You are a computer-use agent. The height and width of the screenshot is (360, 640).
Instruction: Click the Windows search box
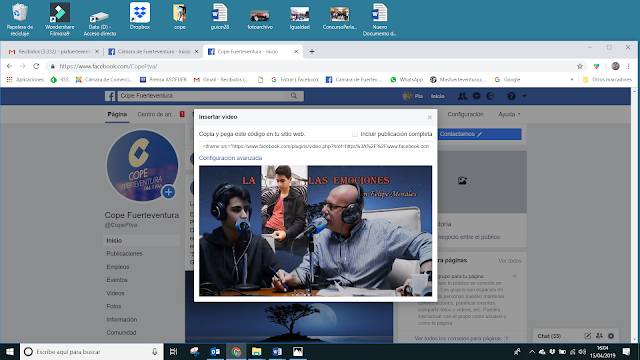[x=91, y=351]
